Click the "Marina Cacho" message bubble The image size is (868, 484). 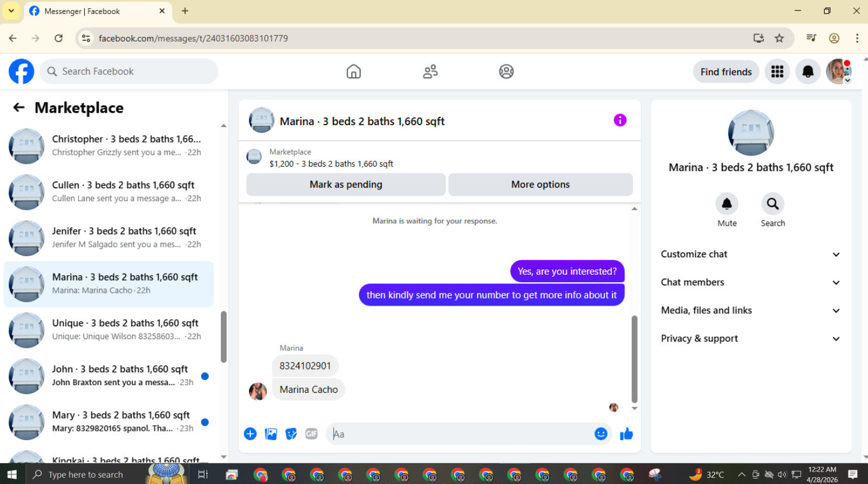click(x=309, y=389)
